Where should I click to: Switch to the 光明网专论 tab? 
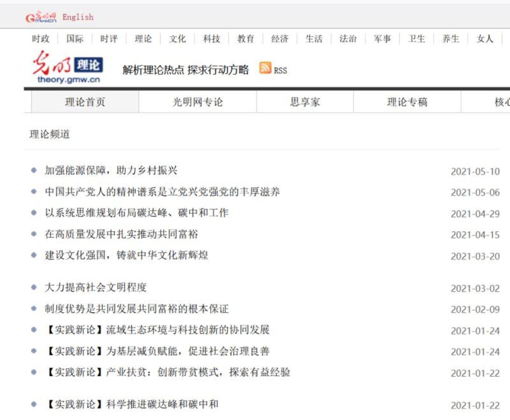pyautogui.click(x=198, y=102)
